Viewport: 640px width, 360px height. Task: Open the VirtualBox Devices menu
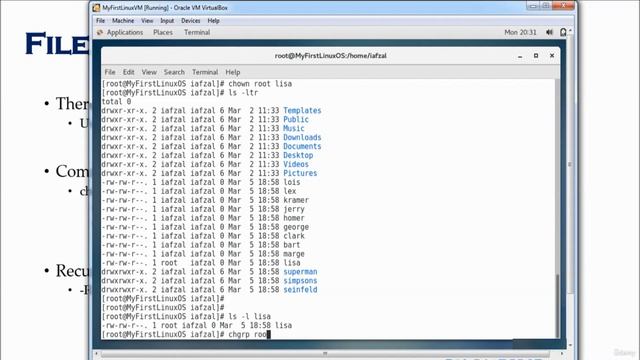point(191,21)
